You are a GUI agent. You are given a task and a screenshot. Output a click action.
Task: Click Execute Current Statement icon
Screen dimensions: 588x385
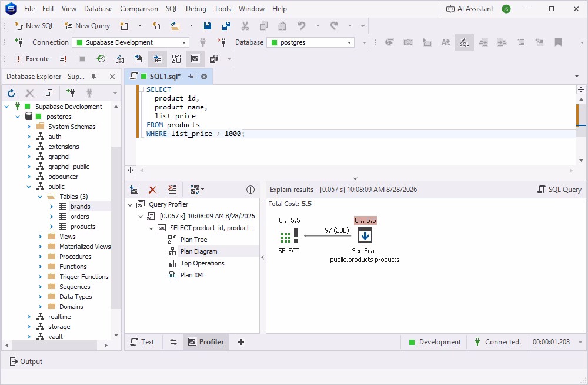coord(63,59)
